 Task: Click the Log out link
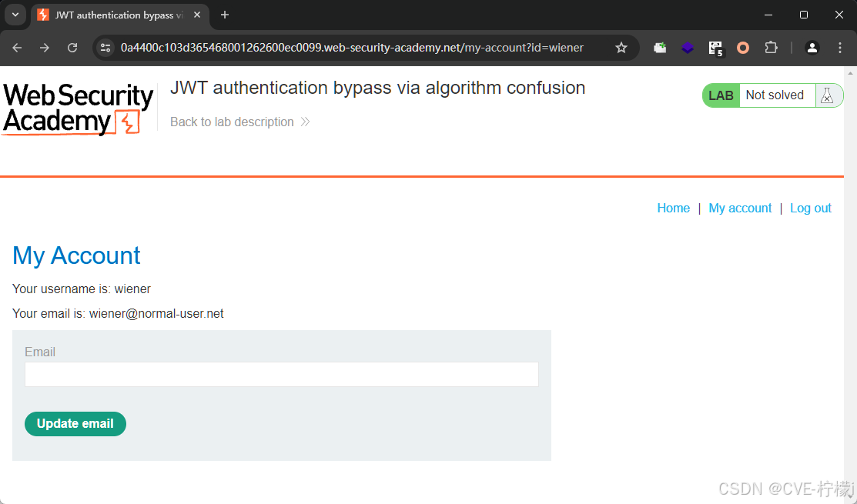[x=811, y=208]
